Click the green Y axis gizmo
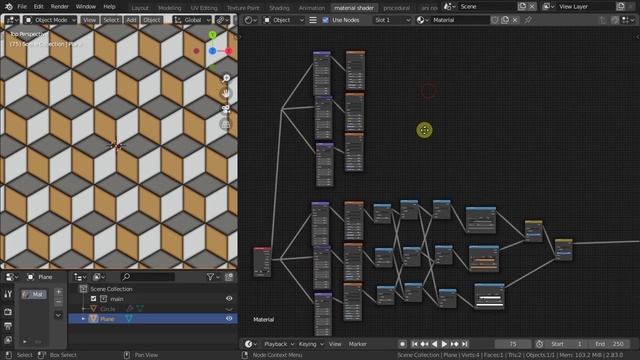The width and height of the screenshot is (640, 360). (x=212, y=35)
